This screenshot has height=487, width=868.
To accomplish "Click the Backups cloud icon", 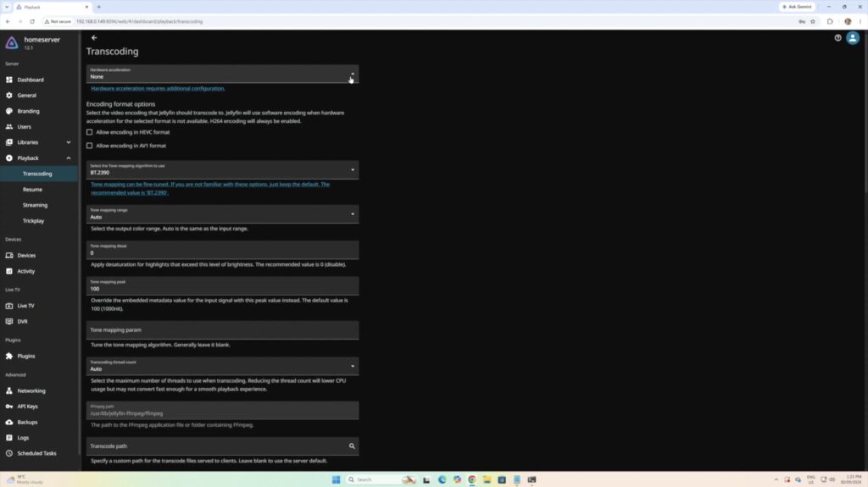I will [8, 423].
